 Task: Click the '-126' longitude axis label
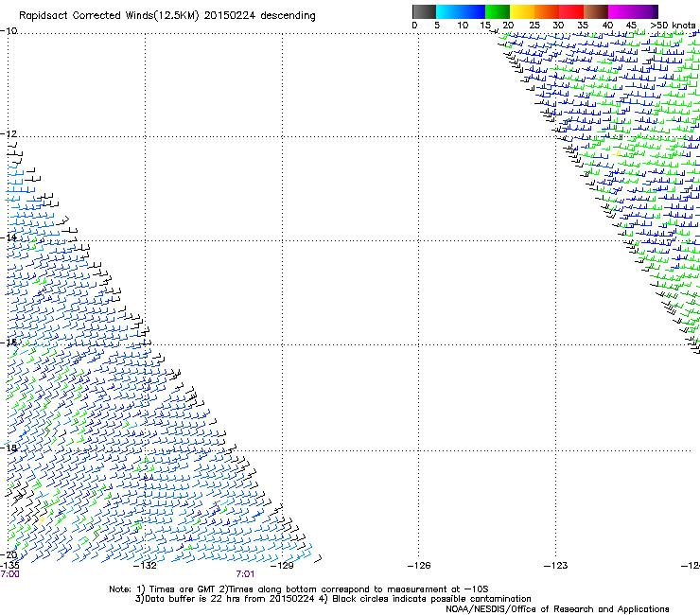419,566
